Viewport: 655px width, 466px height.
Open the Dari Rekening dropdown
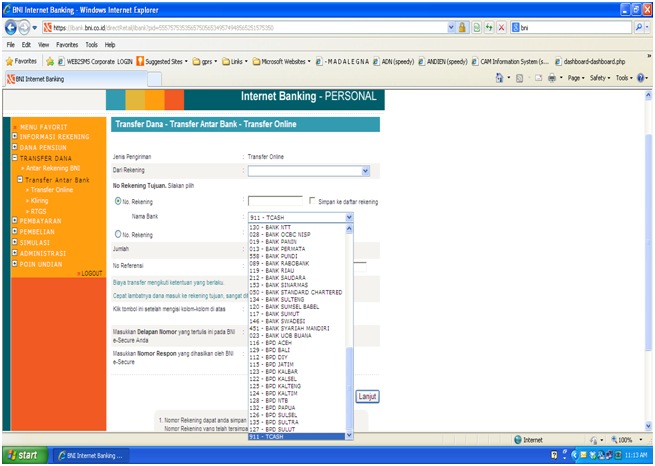pyautogui.click(x=309, y=171)
